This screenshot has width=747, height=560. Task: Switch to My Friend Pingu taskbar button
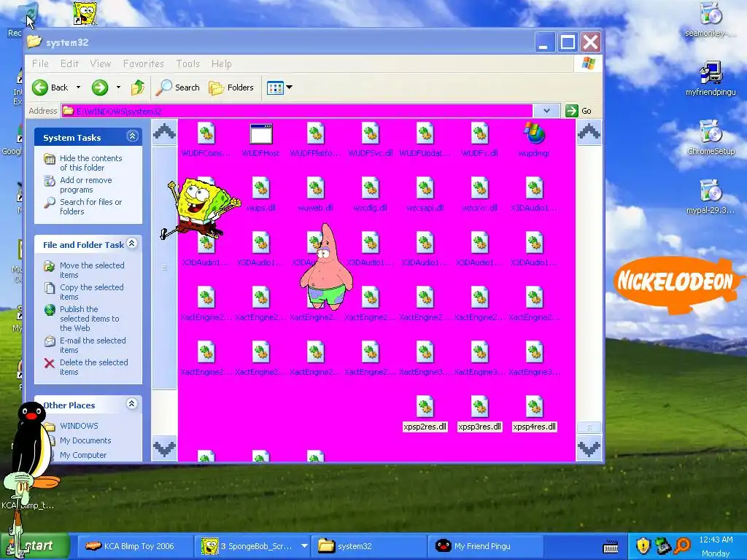pos(486,546)
